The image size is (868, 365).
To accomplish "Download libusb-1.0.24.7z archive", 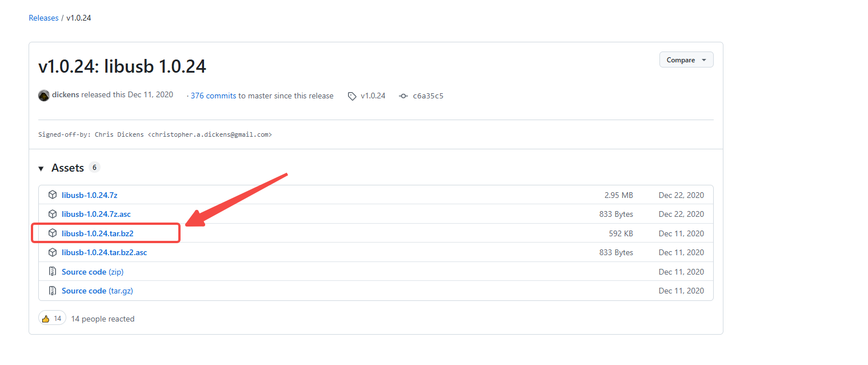I will (90, 195).
